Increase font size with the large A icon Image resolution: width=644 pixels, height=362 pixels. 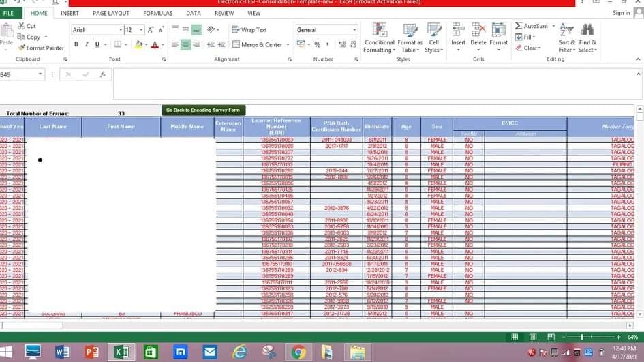click(151, 29)
